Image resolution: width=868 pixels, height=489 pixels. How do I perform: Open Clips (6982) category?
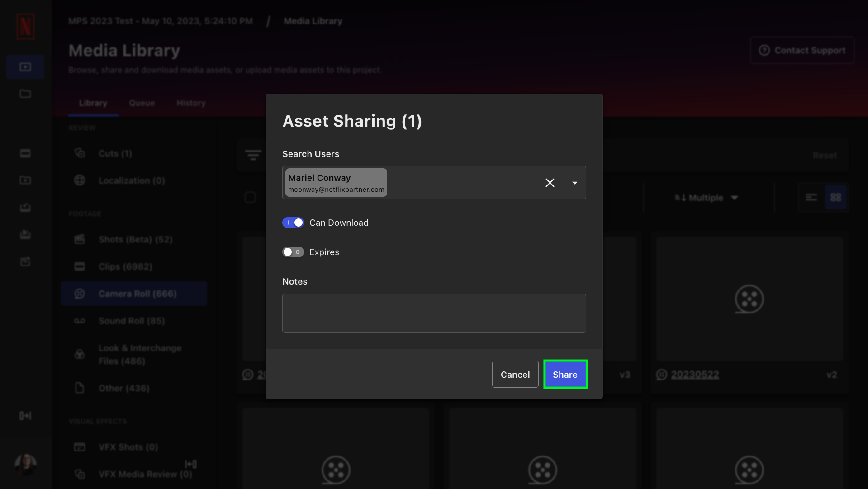pyautogui.click(x=134, y=266)
